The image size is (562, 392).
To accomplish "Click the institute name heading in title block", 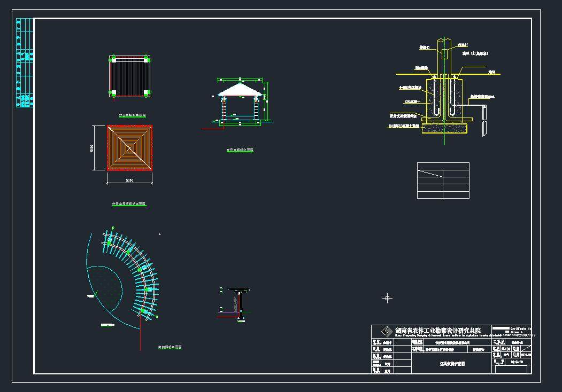I will pos(438,331).
